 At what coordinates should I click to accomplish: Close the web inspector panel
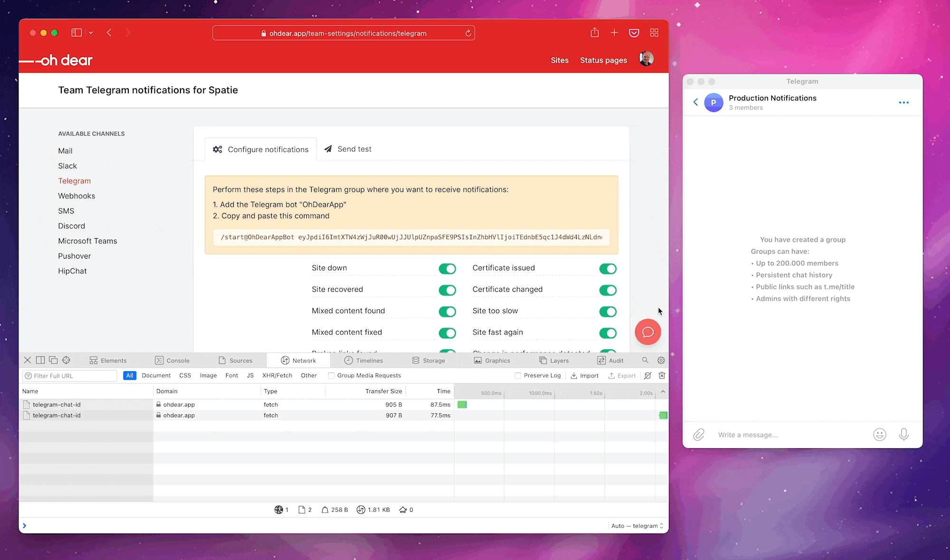click(28, 360)
